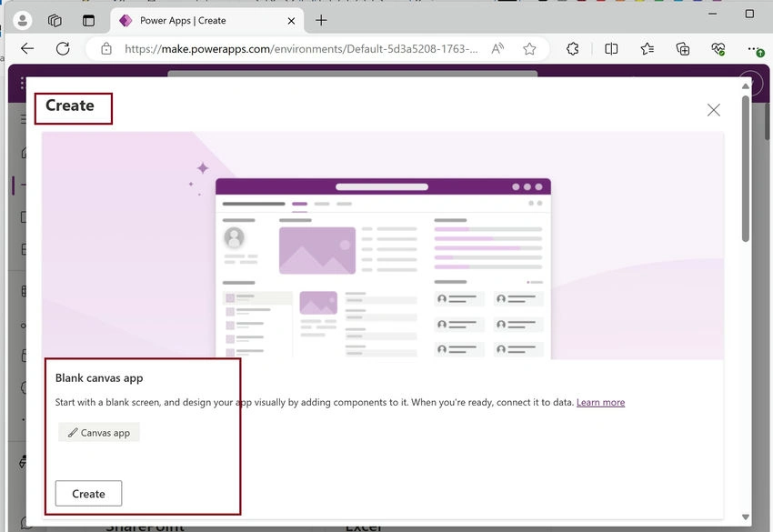The height and width of the screenshot is (532, 773).
Task: Close the Create dialog
Action: pos(713,109)
